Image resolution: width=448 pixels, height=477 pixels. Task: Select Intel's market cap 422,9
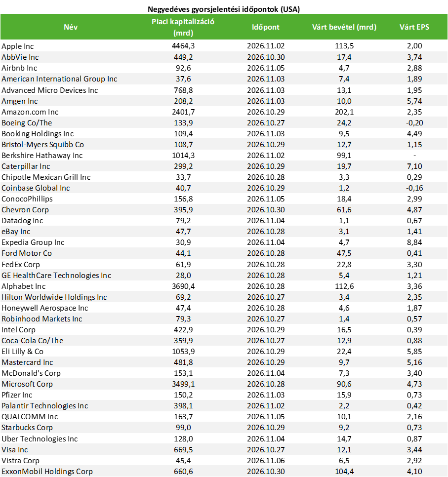183,330
